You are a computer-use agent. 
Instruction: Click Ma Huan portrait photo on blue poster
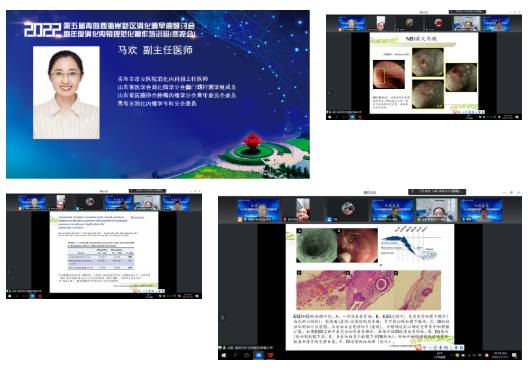tap(66, 93)
